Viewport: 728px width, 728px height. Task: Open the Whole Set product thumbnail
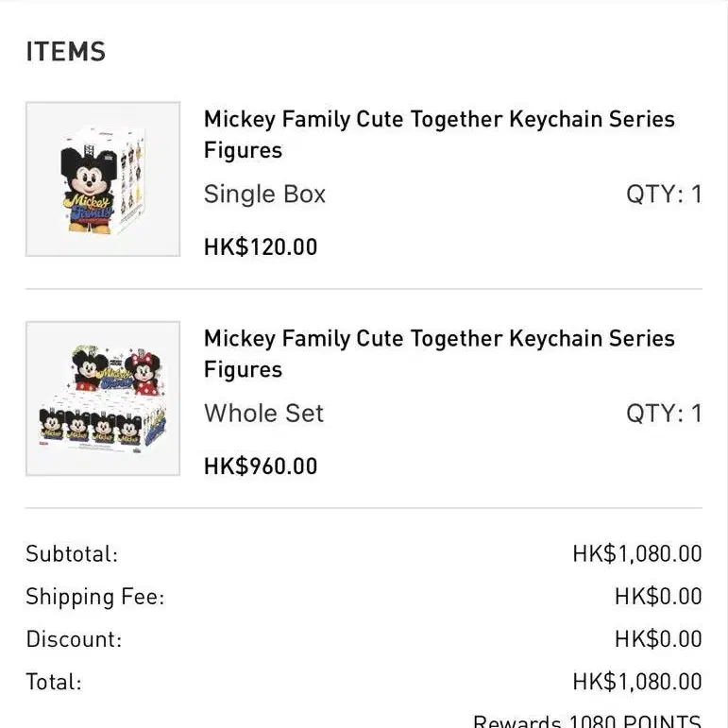[103, 398]
